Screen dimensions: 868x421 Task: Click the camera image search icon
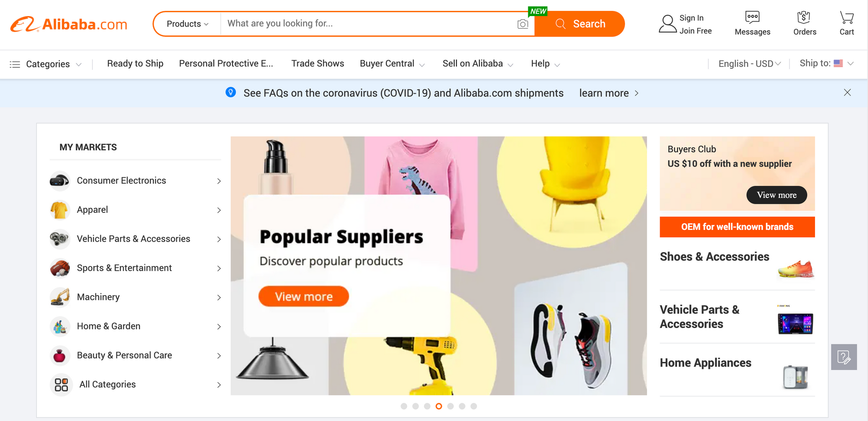click(x=523, y=24)
